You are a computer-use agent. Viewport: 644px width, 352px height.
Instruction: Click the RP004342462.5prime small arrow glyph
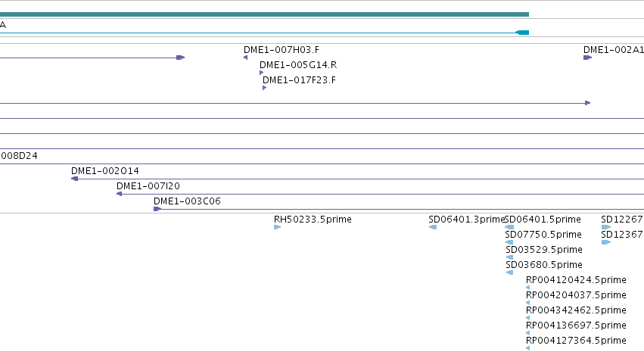(x=527, y=319)
